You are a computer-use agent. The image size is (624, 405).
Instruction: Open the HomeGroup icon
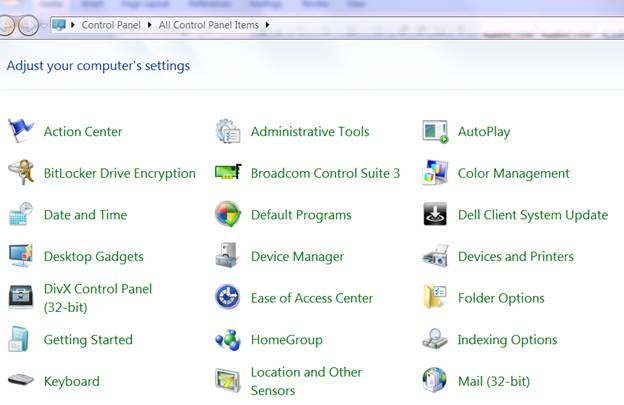pyautogui.click(x=228, y=340)
